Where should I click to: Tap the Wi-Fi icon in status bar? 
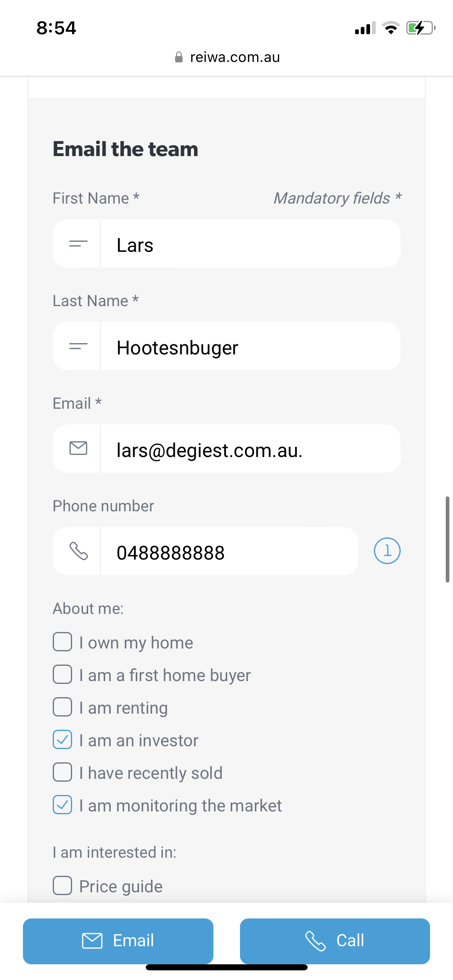391,28
